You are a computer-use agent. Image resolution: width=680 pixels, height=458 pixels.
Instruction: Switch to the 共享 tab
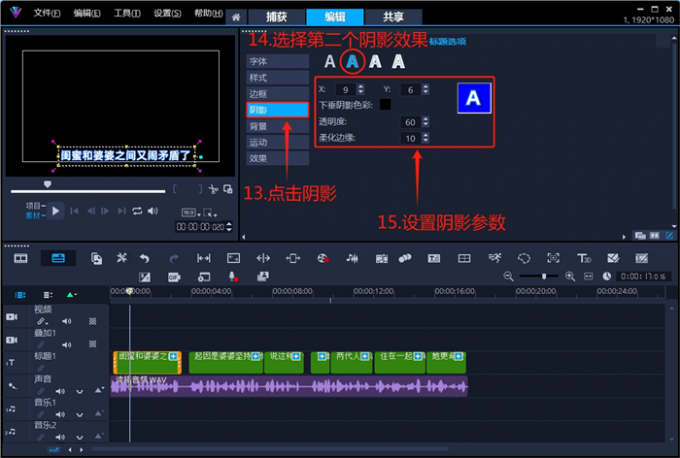tap(380, 16)
